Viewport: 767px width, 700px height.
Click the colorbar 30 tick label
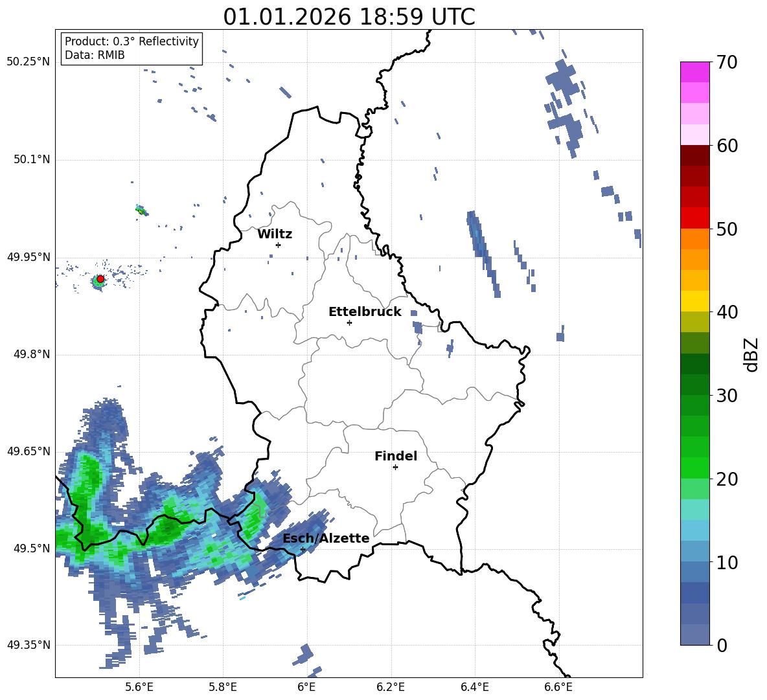pyautogui.click(x=727, y=396)
